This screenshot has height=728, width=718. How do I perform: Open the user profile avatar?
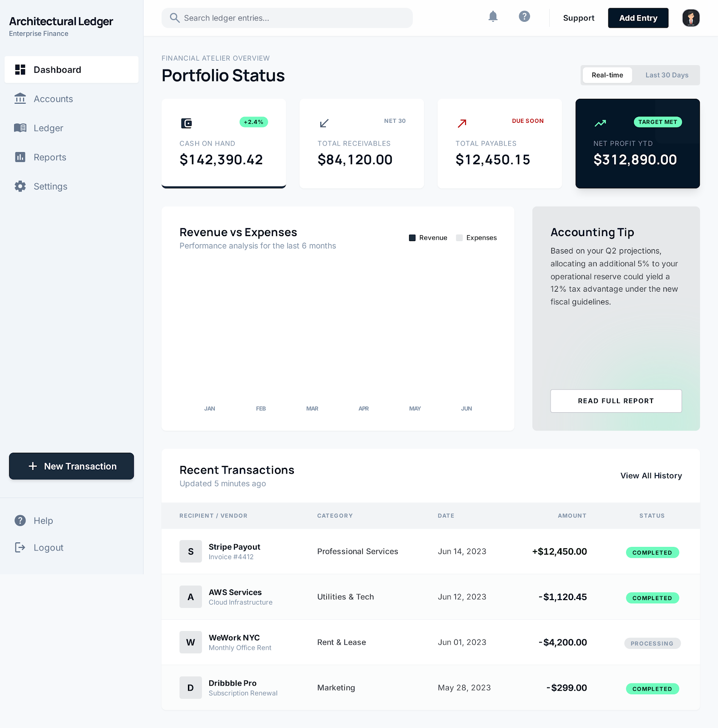click(x=690, y=18)
